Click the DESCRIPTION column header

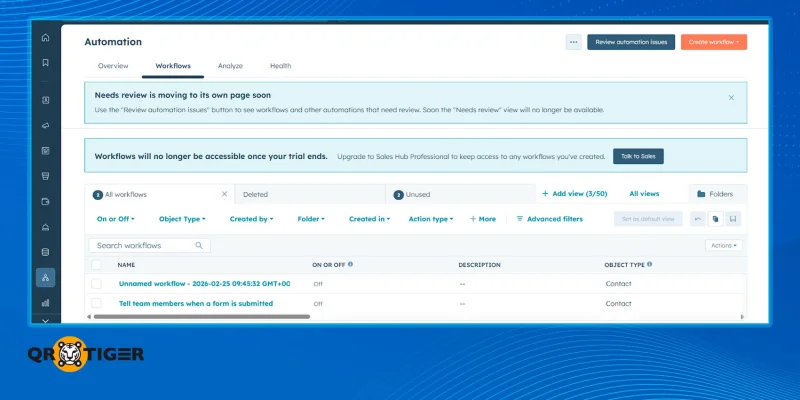click(479, 265)
